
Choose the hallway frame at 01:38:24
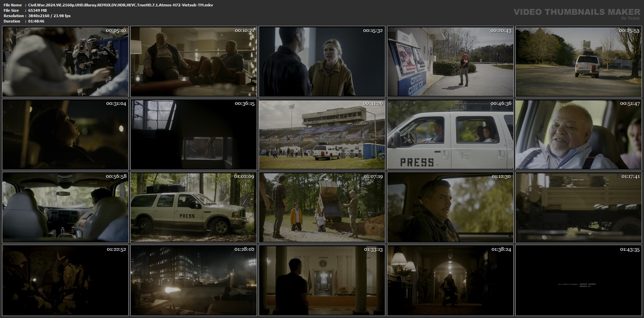pos(450,280)
